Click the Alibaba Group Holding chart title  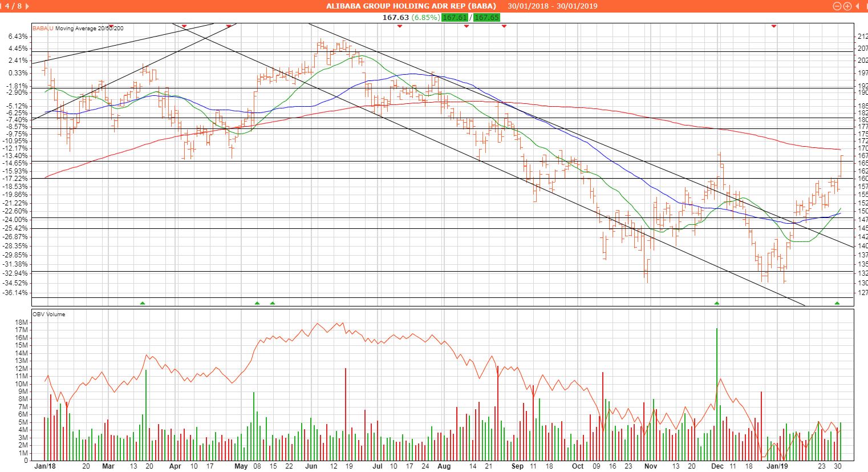coord(411,6)
